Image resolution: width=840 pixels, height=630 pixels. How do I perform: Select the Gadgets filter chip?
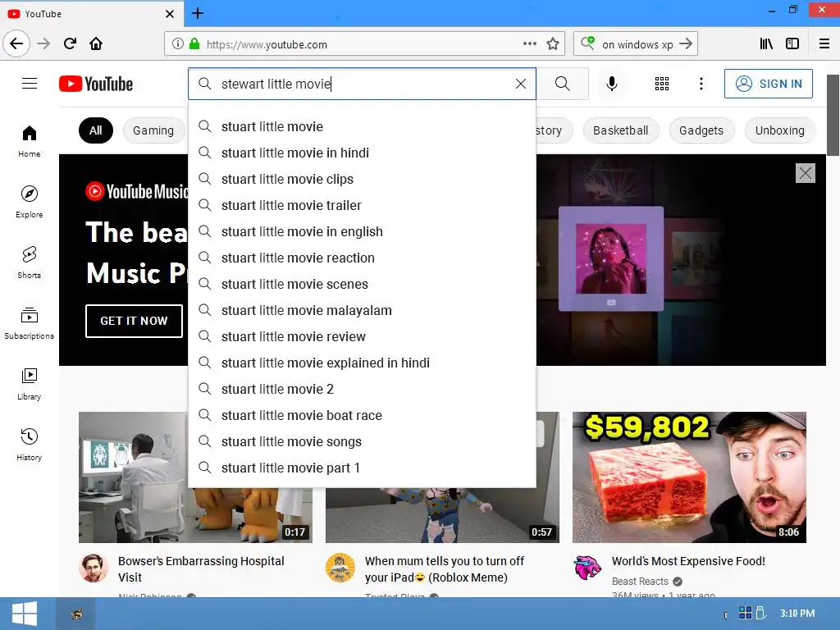(701, 130)
